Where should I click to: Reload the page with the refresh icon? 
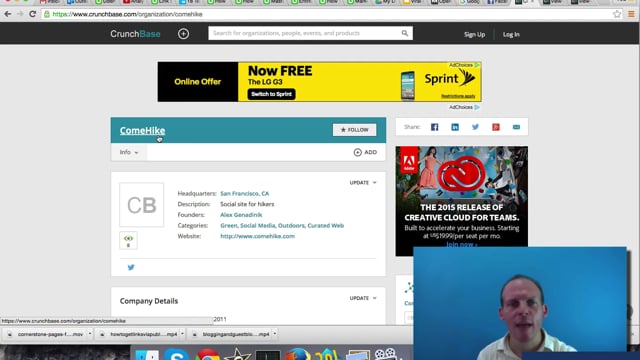pos(33,14)
